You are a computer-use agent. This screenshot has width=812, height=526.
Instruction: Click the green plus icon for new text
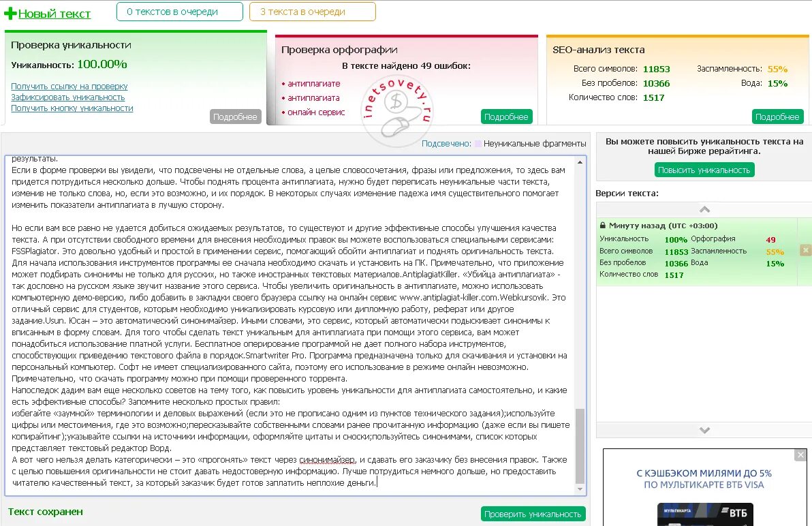10,14
